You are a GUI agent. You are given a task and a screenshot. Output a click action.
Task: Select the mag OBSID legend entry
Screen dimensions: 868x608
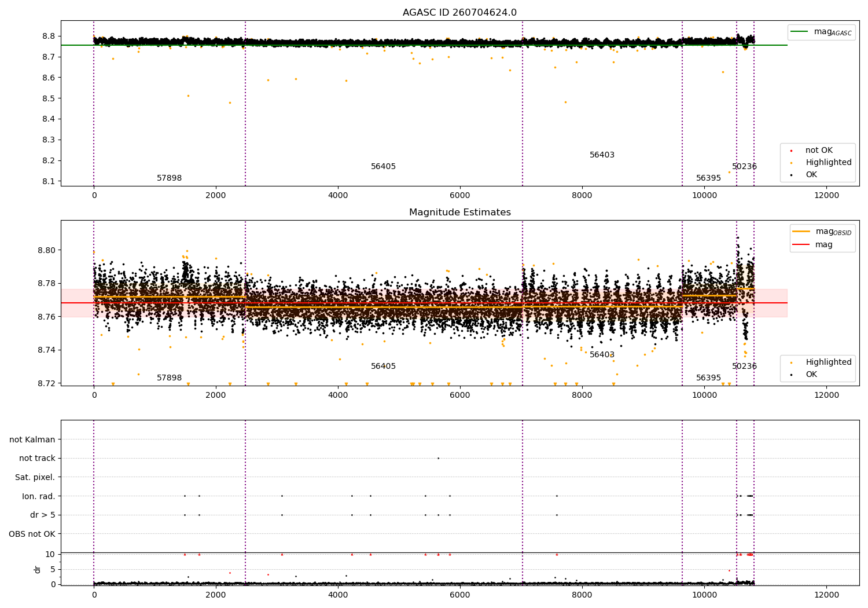(822, 232)
